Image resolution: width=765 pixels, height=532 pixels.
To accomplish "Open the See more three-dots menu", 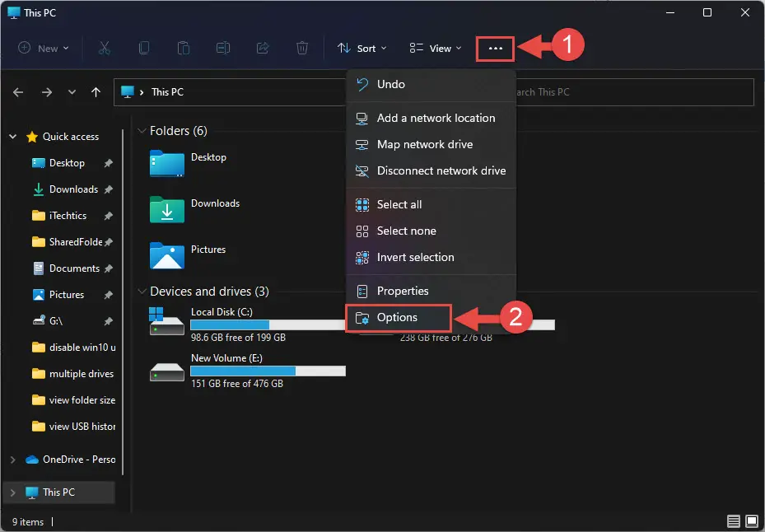I will [x=495, y=49].
